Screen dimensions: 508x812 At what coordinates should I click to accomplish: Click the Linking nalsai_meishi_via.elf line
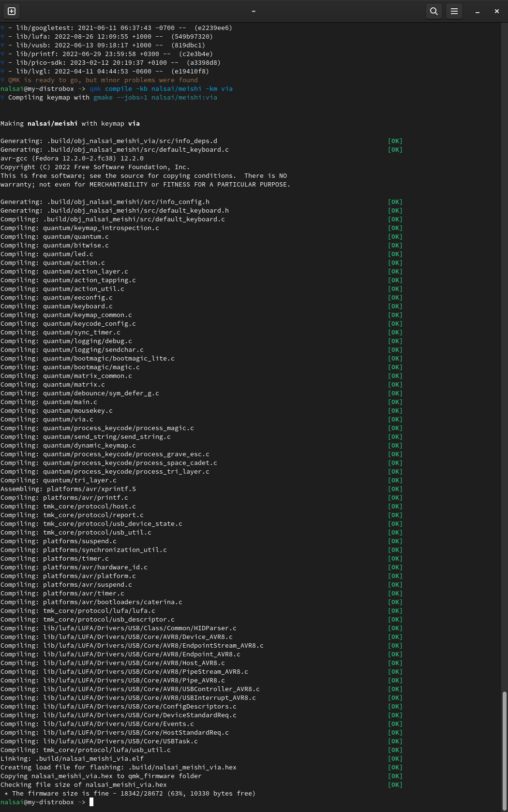[73, 758]
